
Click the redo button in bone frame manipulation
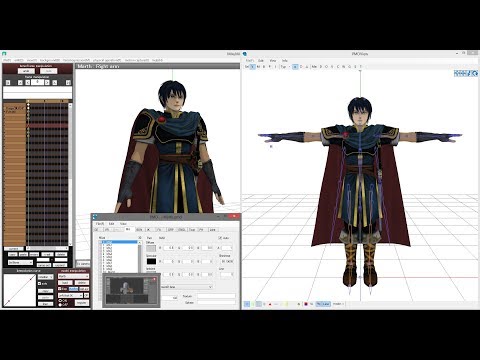[49, 71]
